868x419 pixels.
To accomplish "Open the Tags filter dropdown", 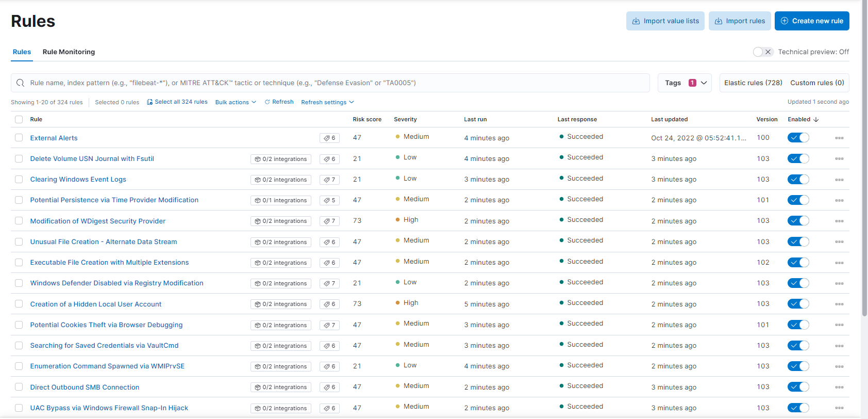I will click(685, 83).
